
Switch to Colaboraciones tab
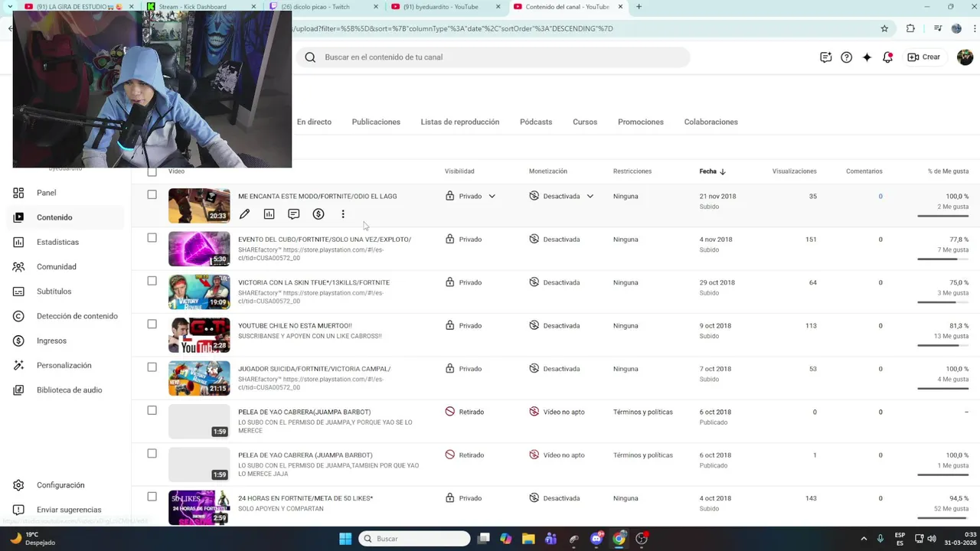(711, 122)
